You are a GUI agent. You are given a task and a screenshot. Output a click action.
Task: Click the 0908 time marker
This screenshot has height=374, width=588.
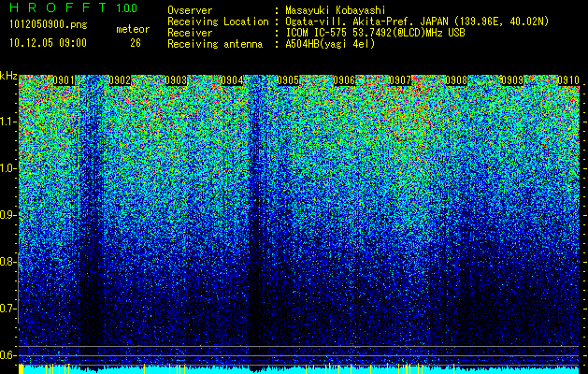coord(456,80)
